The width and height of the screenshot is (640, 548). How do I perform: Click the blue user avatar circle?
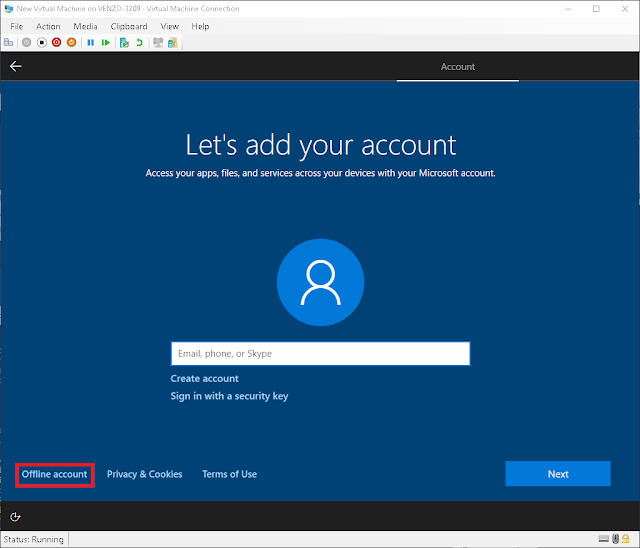[x=320, y=282]
